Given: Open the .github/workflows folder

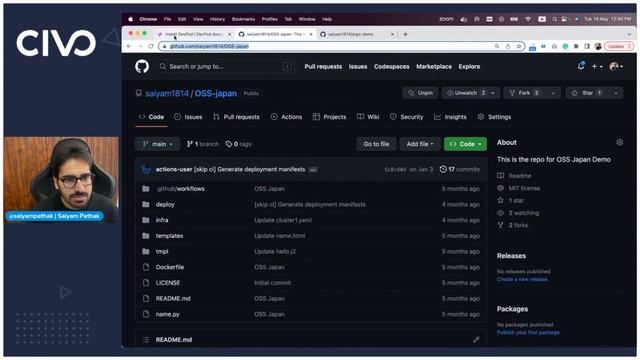Looking at the screenshot, I should [180, 189].
